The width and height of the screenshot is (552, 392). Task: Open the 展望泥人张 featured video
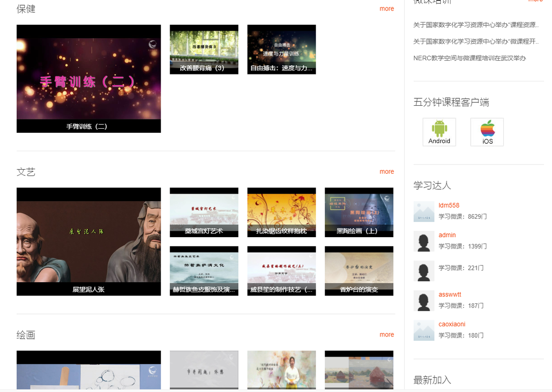tap(89, 241)
